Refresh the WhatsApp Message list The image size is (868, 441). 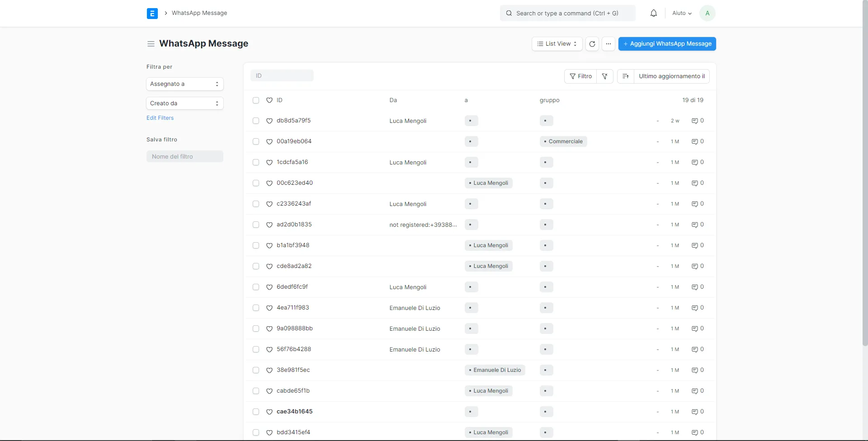tap(592, 44)
